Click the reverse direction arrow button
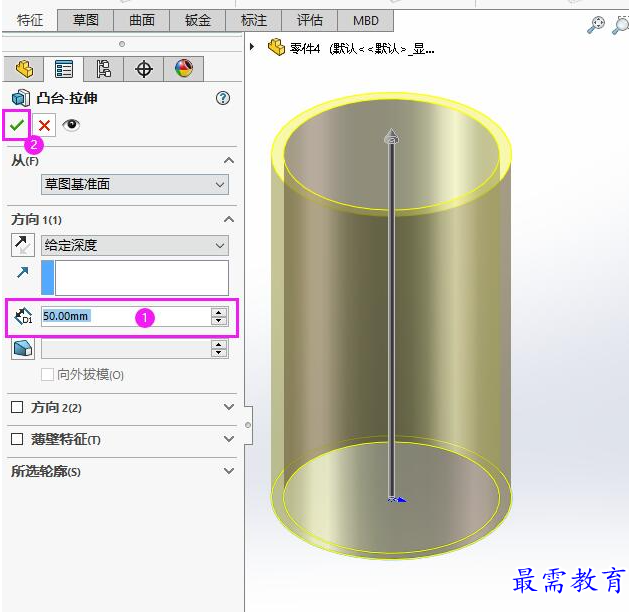Screen dimensions: 634x612 point(23,245)
